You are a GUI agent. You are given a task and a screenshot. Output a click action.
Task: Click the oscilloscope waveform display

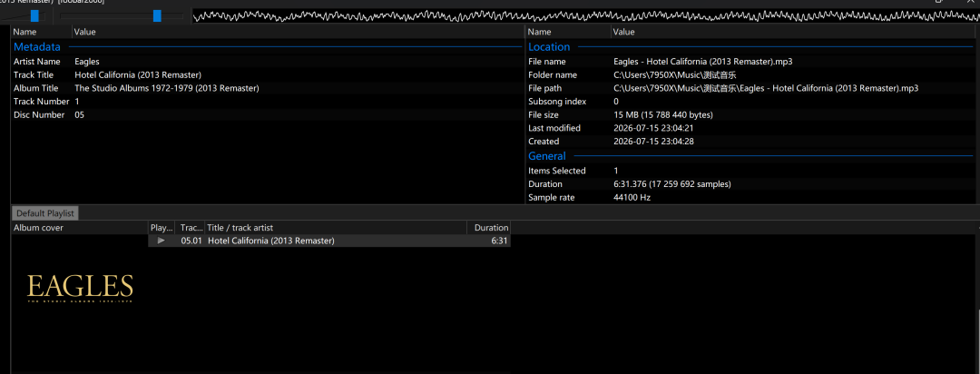pyautogui.click(x=585, y=16)
